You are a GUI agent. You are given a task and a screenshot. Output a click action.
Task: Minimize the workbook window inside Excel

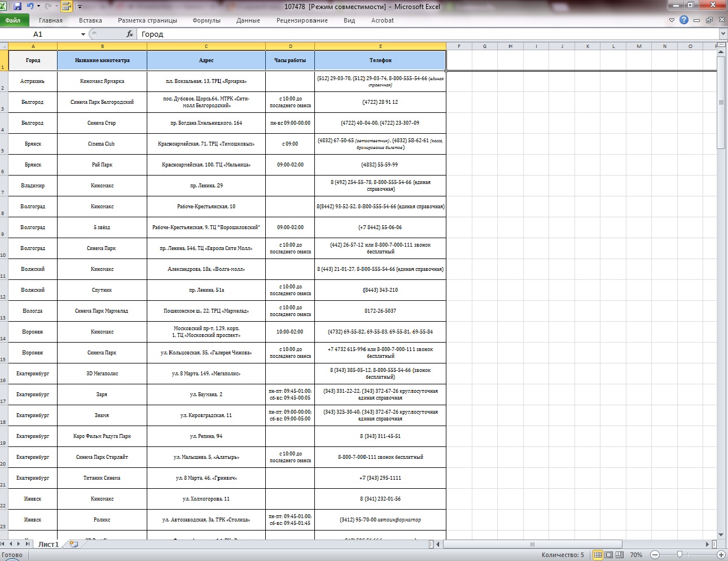pos(696,20)
